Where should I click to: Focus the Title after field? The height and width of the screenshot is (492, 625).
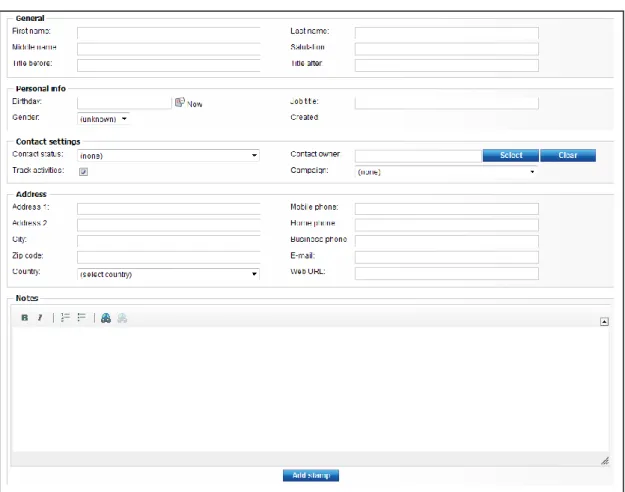(447, 65)
